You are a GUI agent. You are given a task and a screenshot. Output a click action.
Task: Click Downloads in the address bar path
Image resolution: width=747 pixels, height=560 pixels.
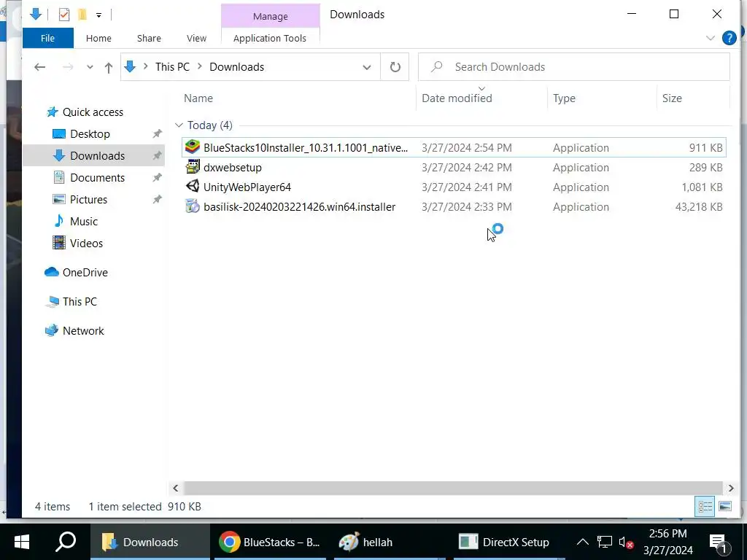coord(237,66)
